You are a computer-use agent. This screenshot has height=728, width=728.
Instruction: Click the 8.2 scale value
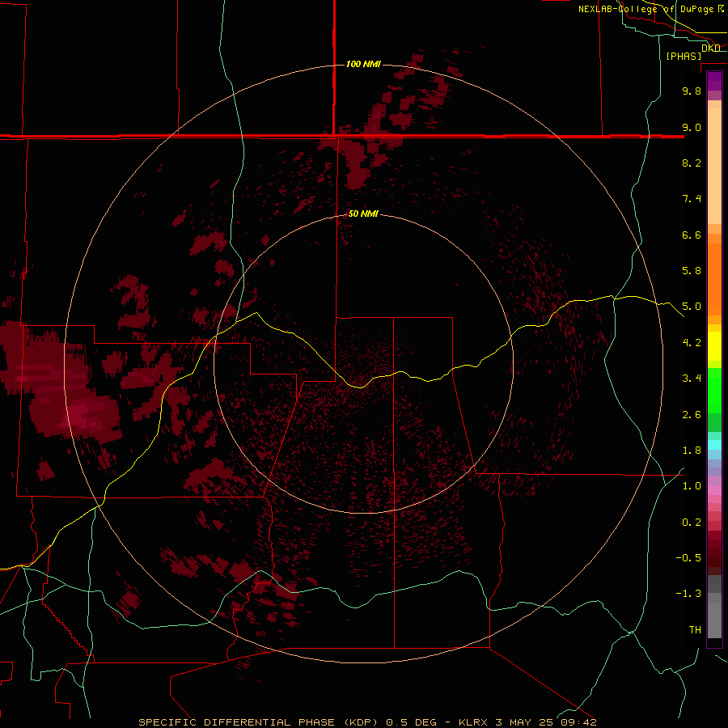click(x=692, y=163)
